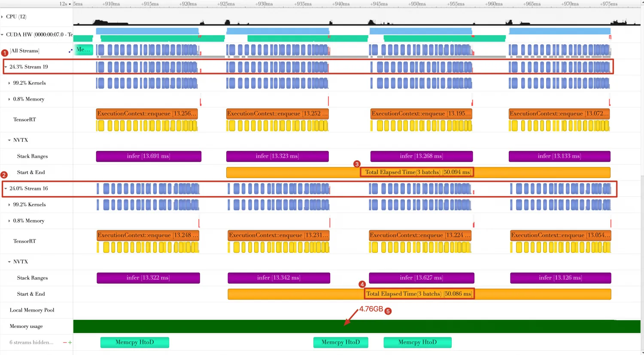The image size is (644, 355).
Task: Click the '6 streams hidden...' label
Action: 31,343
